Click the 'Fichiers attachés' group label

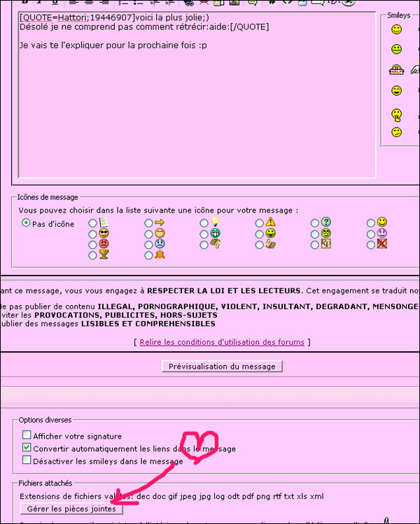click(x=45, y=483)
